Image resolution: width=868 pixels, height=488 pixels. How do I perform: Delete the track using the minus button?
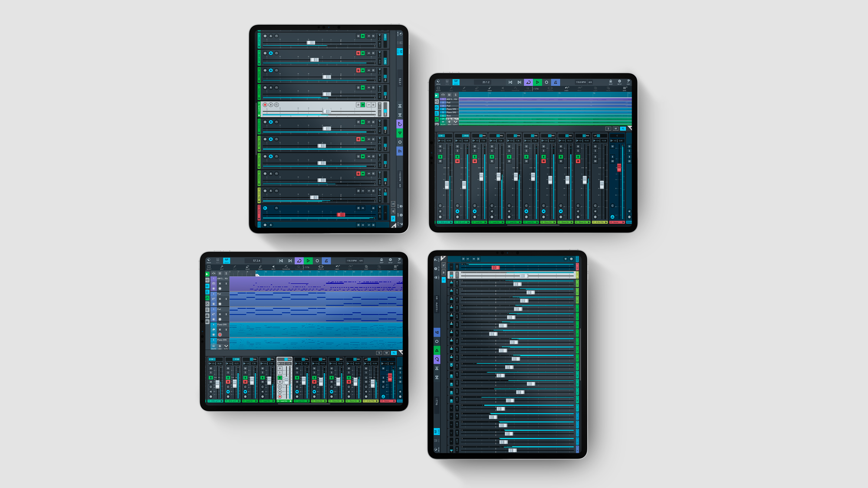(x=214, y=346)
